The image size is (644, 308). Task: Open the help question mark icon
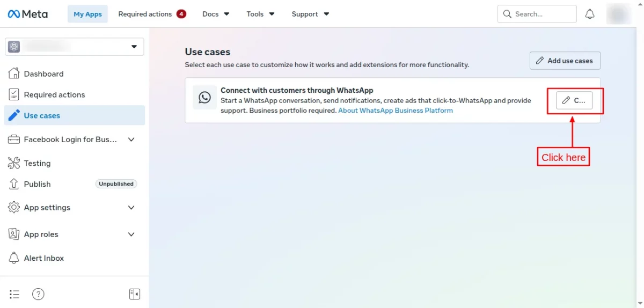click(38, 294)
